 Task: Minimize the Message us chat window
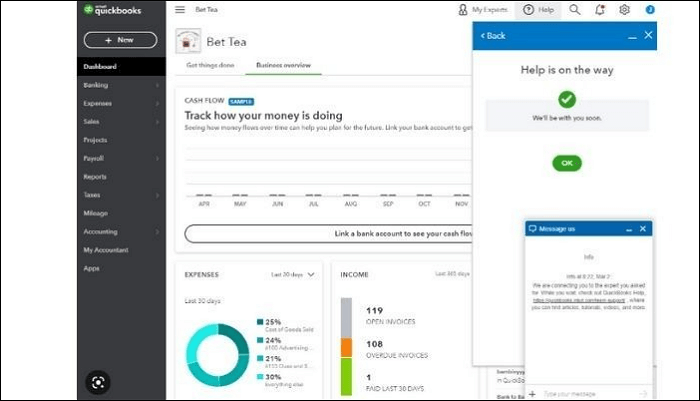629,229
